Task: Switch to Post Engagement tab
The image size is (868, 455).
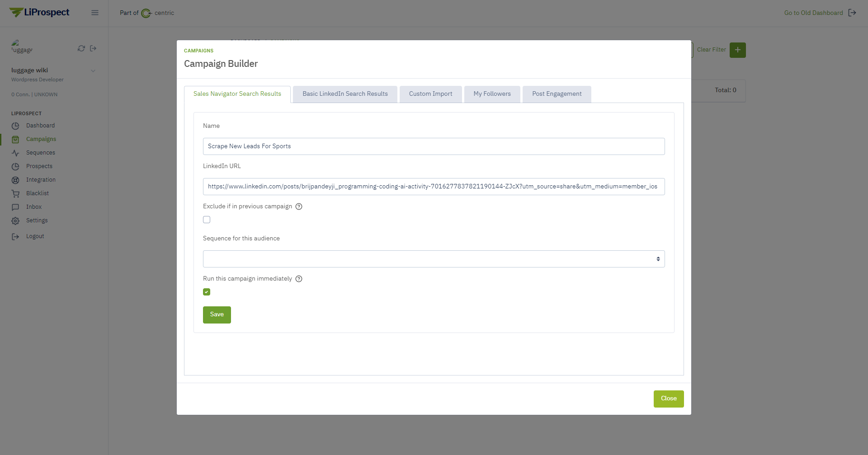Action: 557,94
